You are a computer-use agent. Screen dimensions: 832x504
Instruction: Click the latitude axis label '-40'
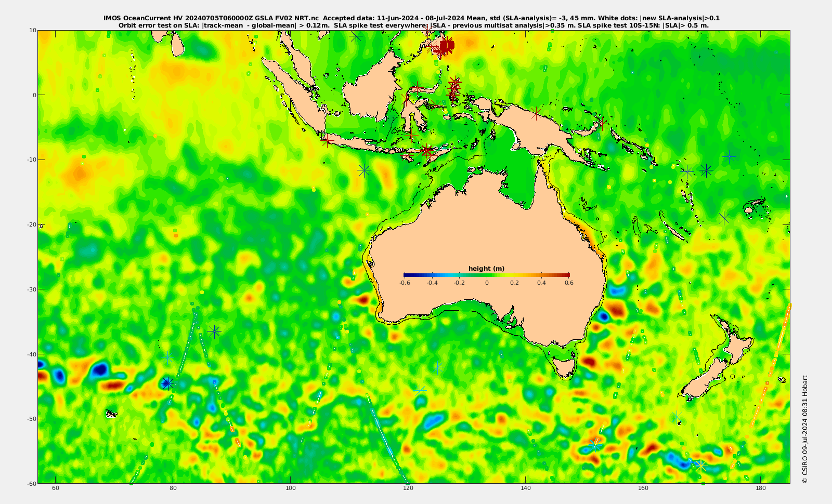coord(32,354)
